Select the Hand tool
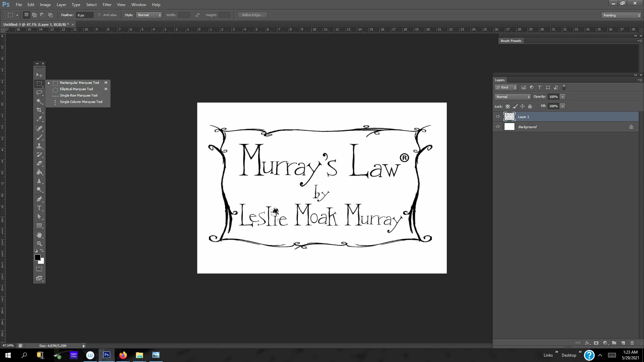644x362 pixels. 39,235
